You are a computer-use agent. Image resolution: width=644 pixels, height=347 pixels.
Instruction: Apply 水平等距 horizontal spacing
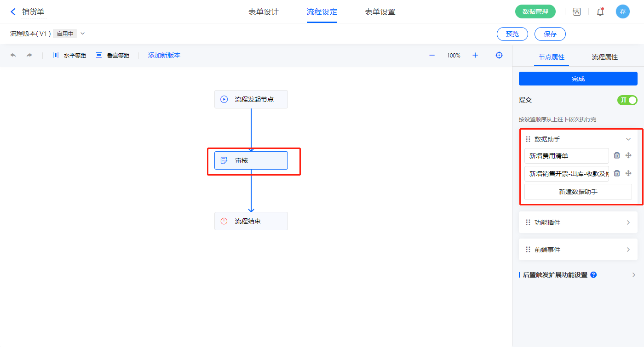pos(69,55)
